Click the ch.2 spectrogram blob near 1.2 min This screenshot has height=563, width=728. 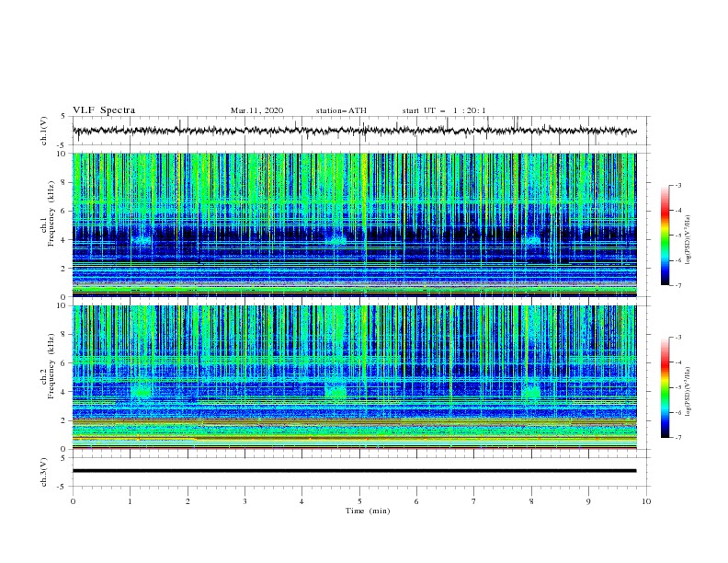[142, 391]
